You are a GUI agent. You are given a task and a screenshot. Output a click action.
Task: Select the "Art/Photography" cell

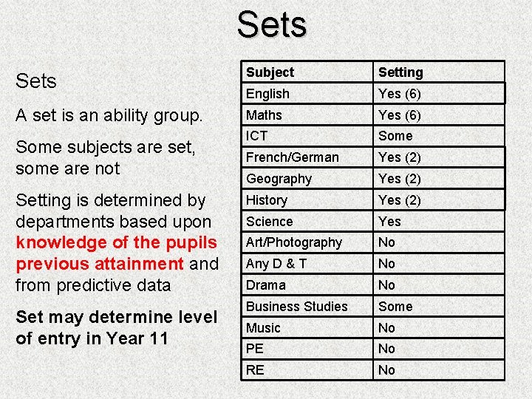293,242
